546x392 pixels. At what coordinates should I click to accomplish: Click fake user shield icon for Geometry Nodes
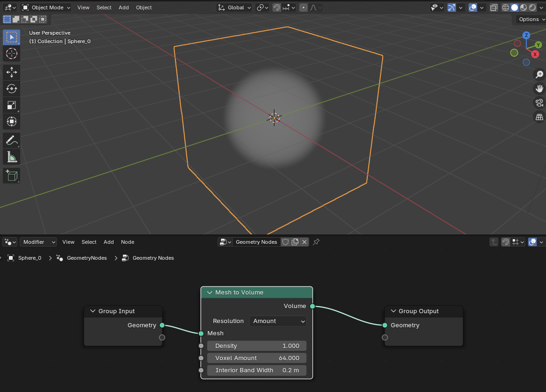click(286, 242)
